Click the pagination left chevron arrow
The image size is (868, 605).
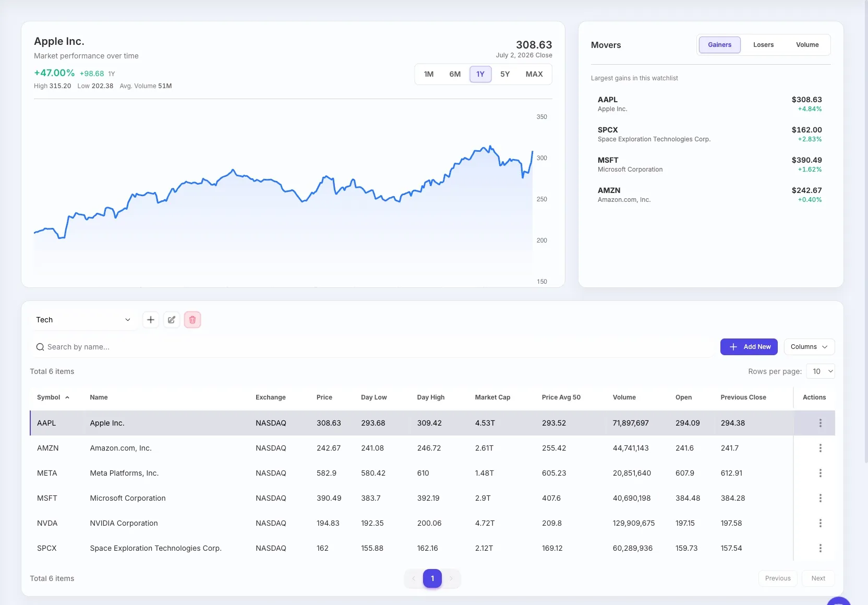[414, 578]
